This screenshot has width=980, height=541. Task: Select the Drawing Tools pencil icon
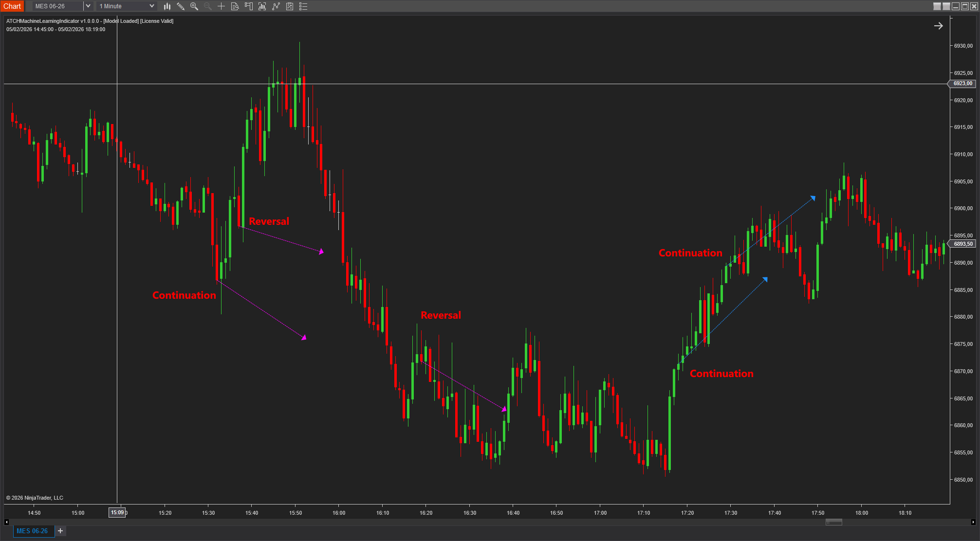point(181,6)
